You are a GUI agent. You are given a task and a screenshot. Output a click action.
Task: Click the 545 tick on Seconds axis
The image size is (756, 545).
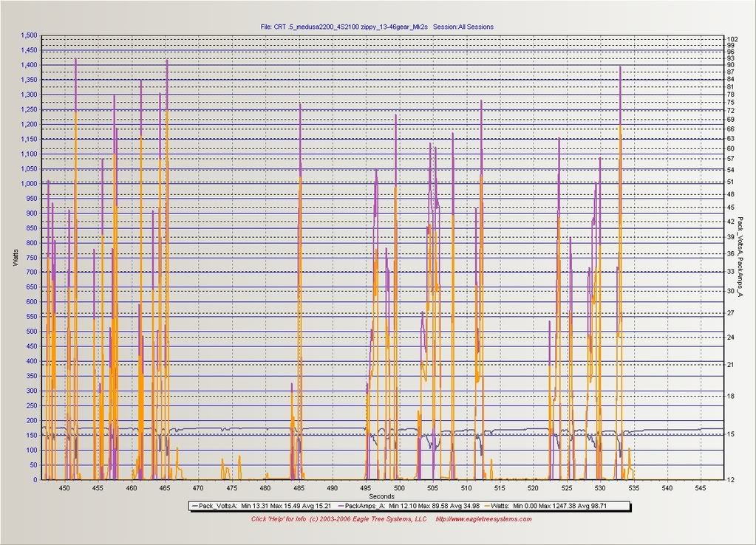pyautogui.click(x=701, y=488)
